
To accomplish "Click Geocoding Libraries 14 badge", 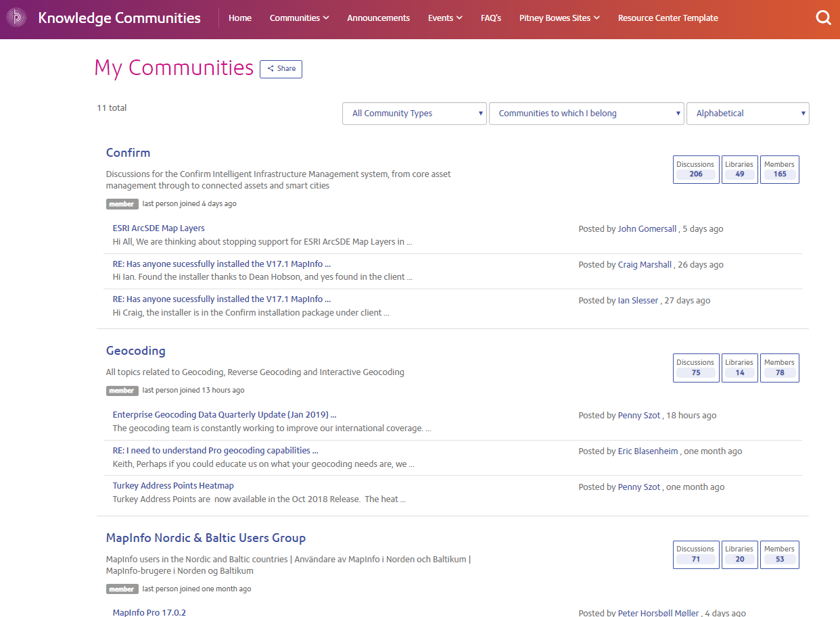I will (739, 368).
